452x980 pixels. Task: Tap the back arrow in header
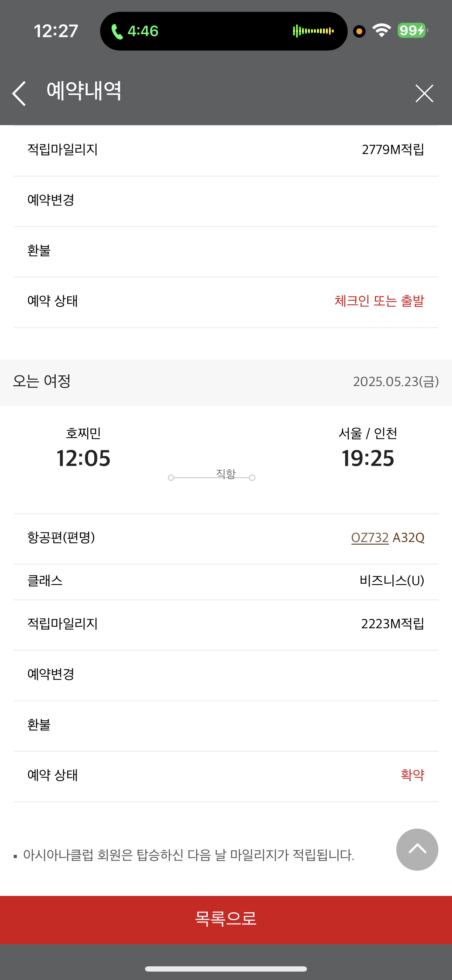click(x=19, y=93)
